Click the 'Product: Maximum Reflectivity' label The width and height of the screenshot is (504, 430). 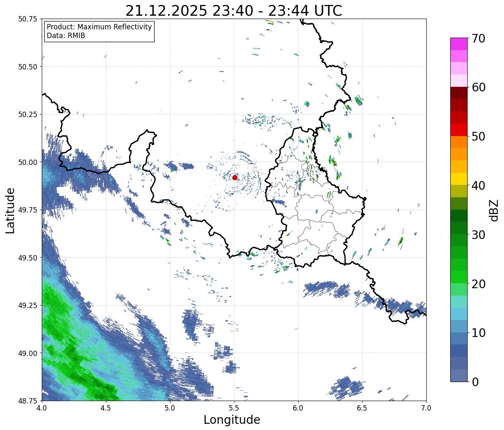(99, 27)
